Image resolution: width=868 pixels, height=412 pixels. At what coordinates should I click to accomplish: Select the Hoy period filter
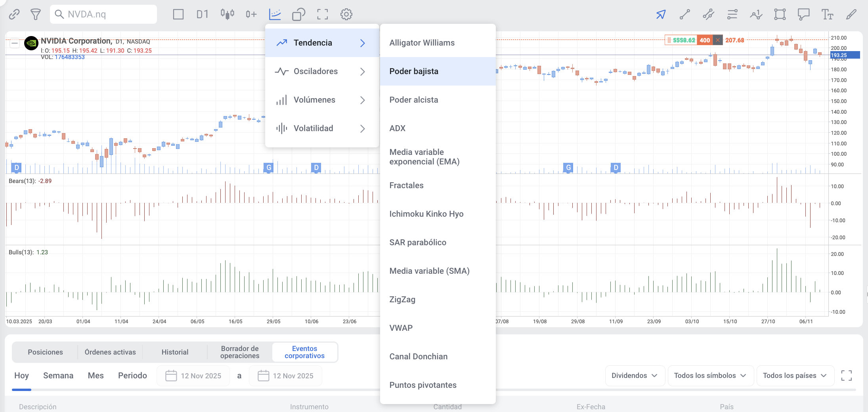pos(22,376)
